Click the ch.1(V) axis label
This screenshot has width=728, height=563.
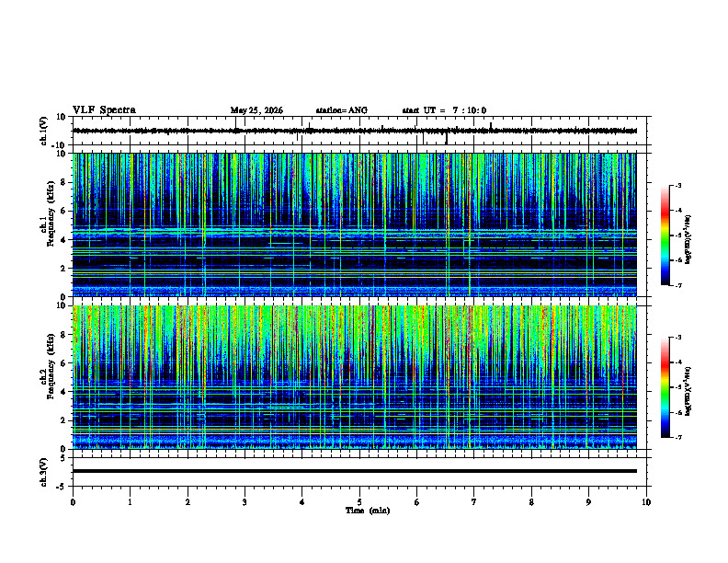point(44,131)
